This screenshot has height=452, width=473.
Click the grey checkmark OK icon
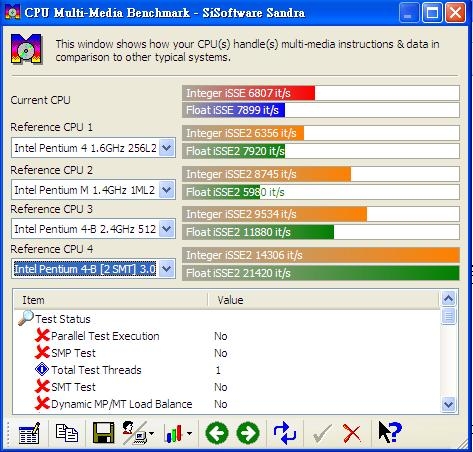[x=322, y=433]
